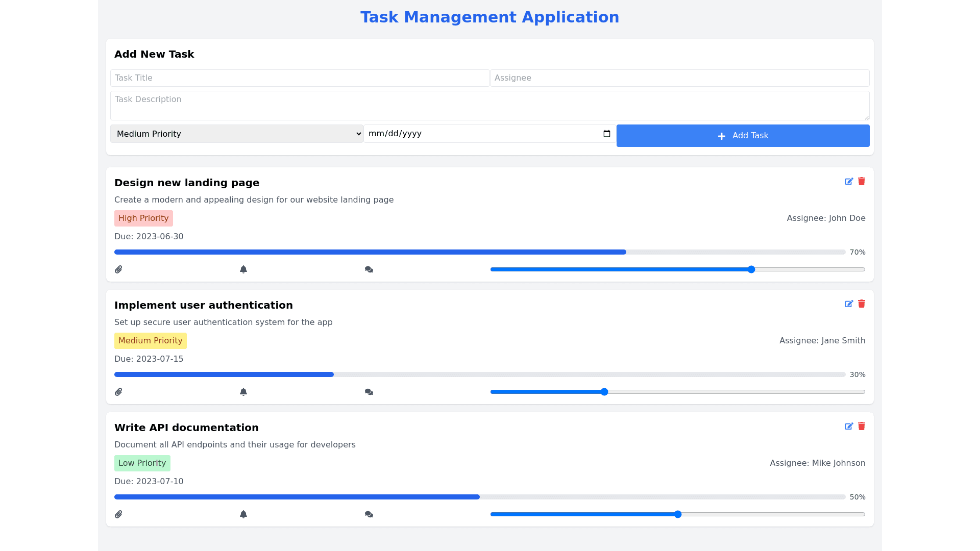Open comments for Write API documentation
The image size is (980, 551).
click(x=369, y=514)
